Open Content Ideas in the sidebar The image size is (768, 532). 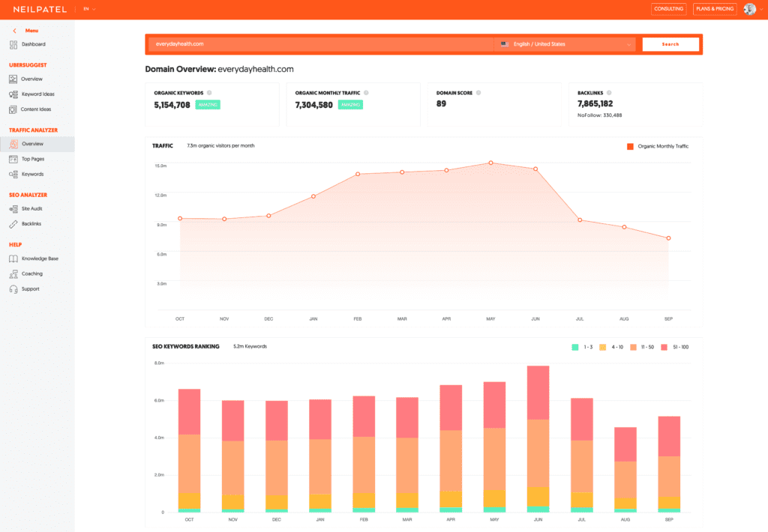point(36,109)
